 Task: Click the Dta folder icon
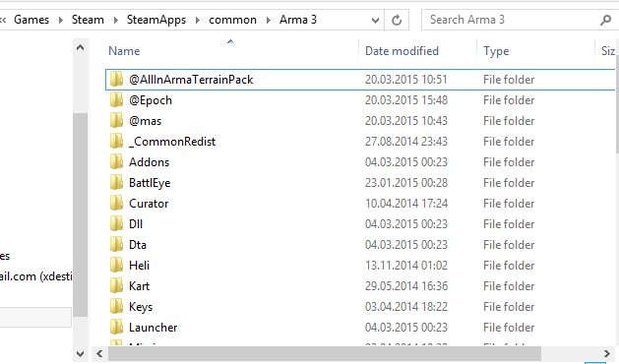pos(116,244)
